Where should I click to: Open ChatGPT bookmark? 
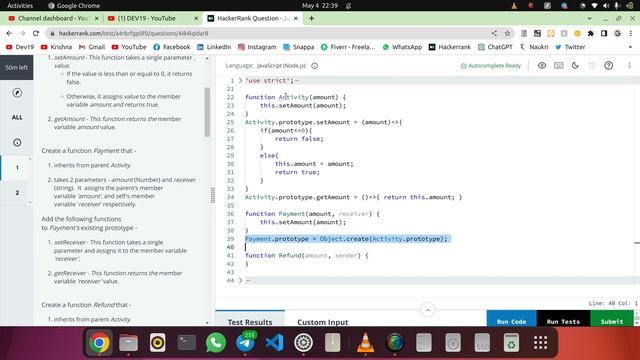pos(495,47)
